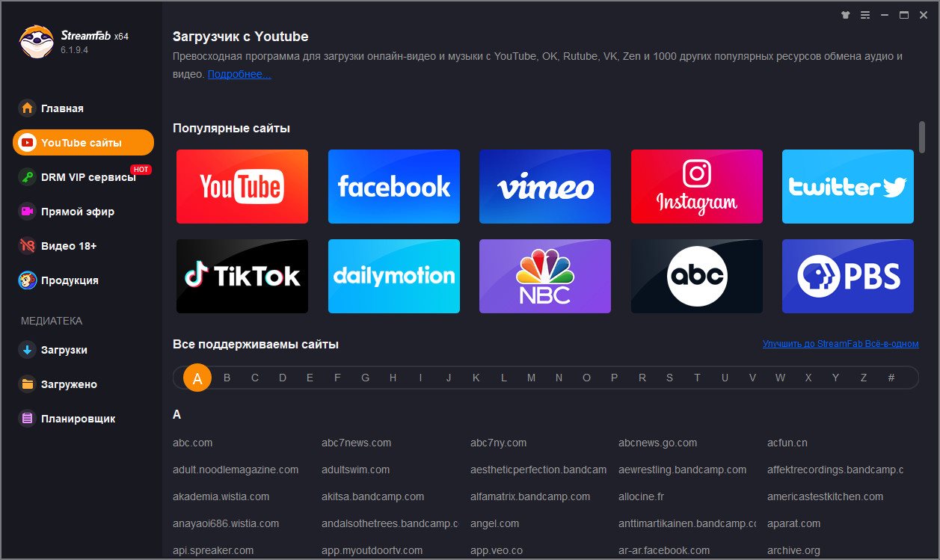Screen dimensions: 940x560
Task: Open angel.com in supported sites
Action: (x=494, y=523)
